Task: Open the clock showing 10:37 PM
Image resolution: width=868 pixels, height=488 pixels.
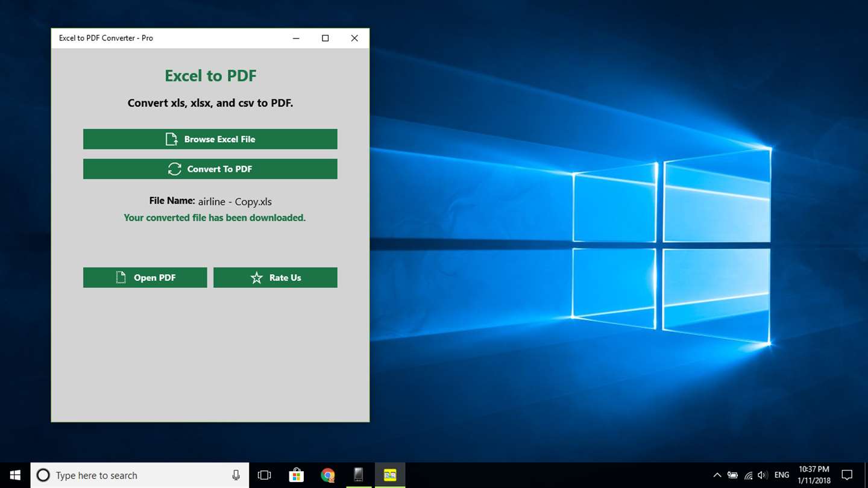Action: (814, 475)
